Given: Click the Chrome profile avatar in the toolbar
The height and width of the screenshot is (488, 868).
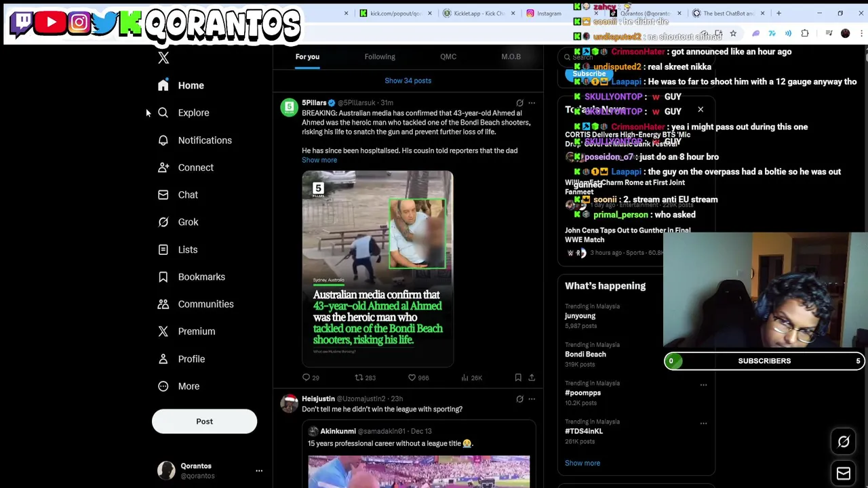Looking at the screenshot, I should [x=845, y=33].
